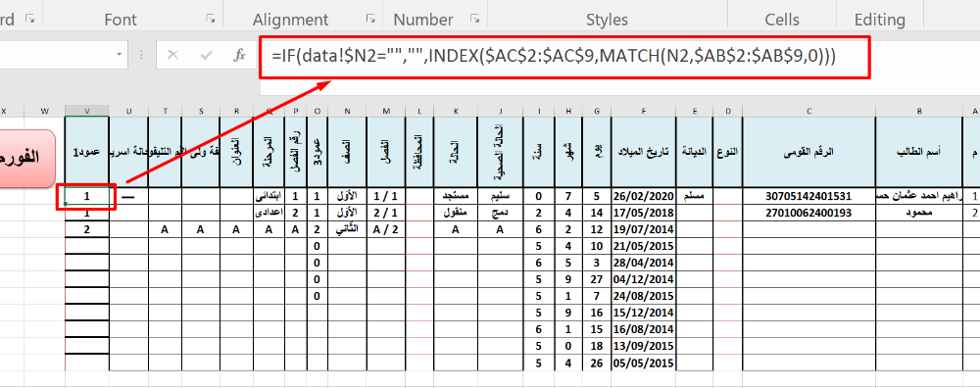The width and height of the screenshot is (980, 388).
Task: Click the الثاني grade cell
Action: pyautogui.click(x=348, y=229)
